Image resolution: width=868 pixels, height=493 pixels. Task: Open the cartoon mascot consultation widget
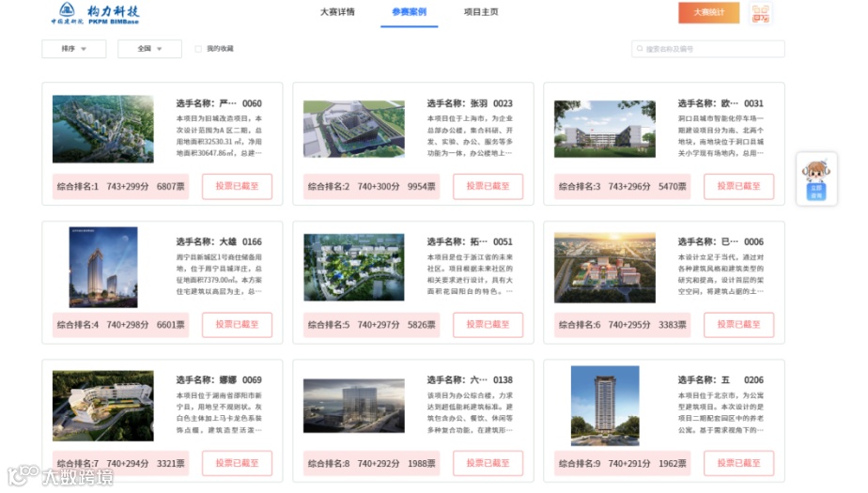(816, 179)
